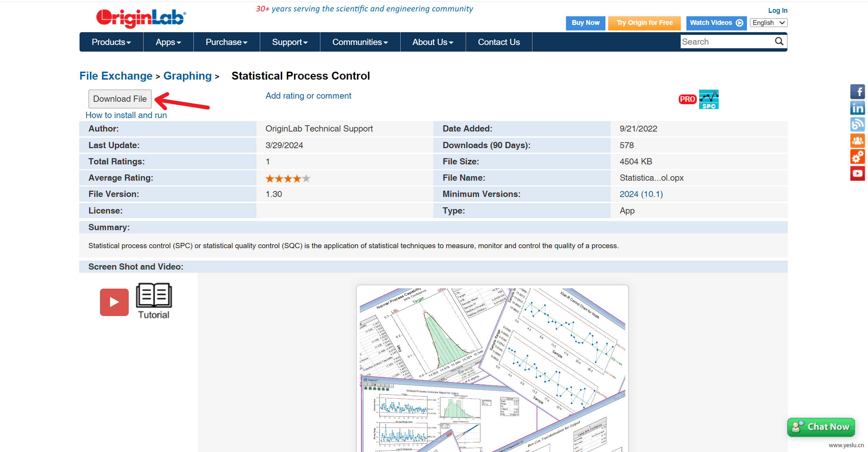Open the Chat Now widget
The image size is (868, 452).
tap(821, 427)
